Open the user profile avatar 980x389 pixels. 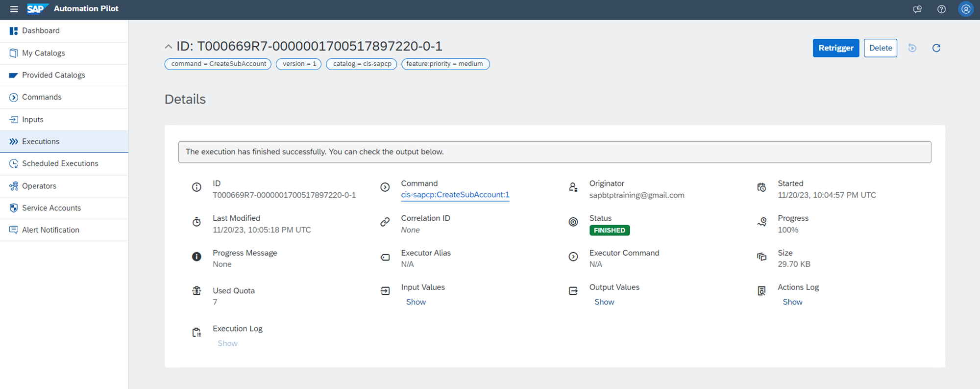tap(965, 9)
